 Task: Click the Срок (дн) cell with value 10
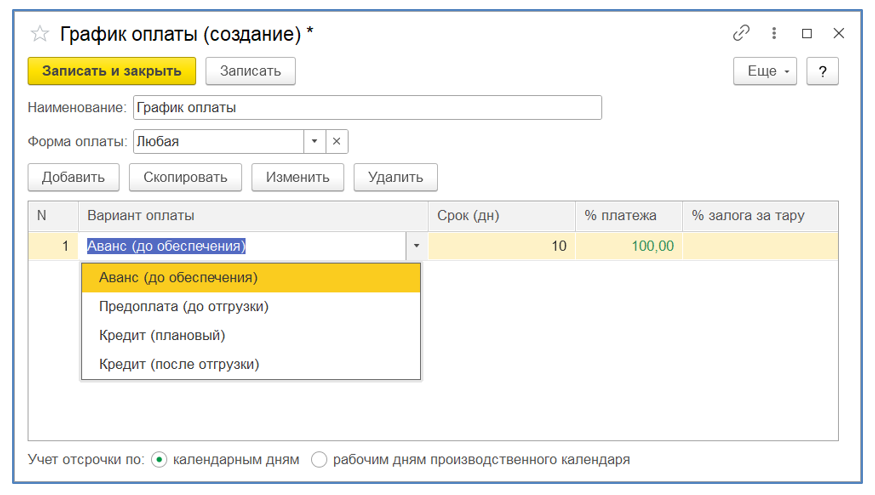click(502, 246)
